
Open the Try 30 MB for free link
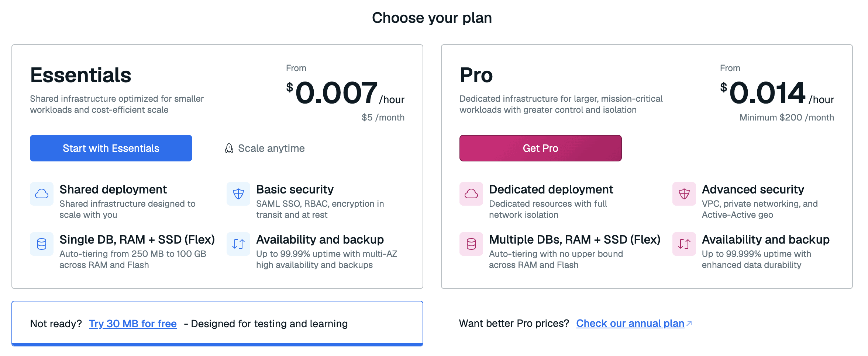pos(133,324)
